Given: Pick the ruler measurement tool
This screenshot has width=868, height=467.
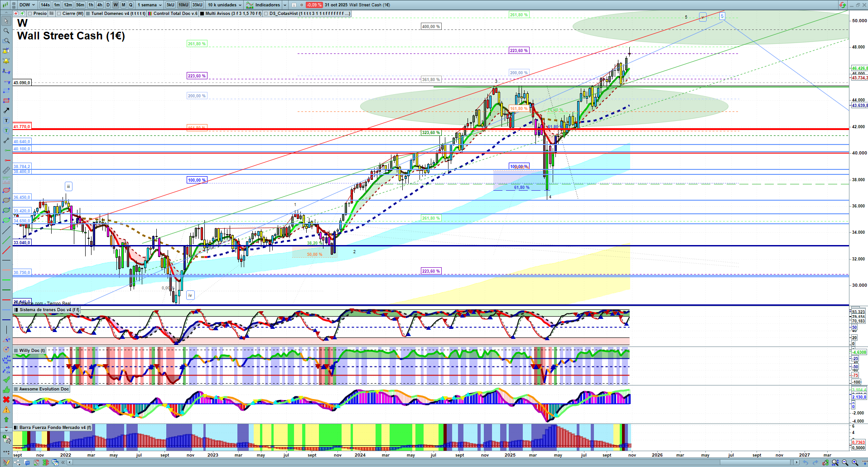Looking at the screenshot, I should (x=6, y=170).
